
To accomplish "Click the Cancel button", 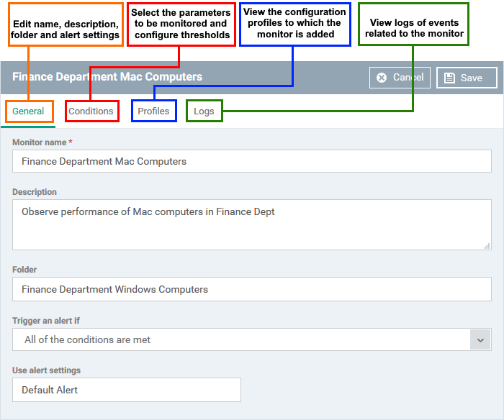I will point(400,78).
